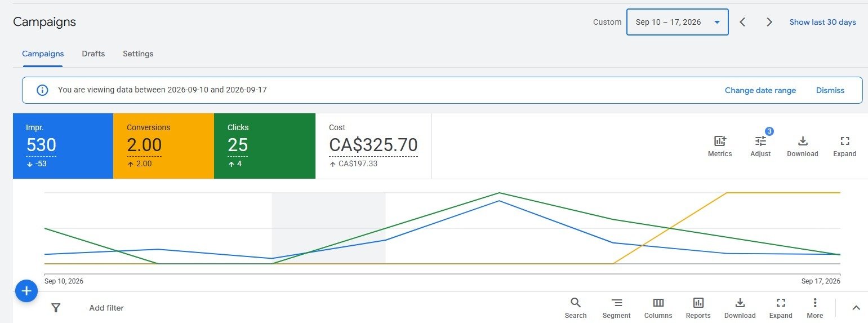Switch to the Campaigns tab
Viewport: 868px width, 323px height.
point(43,54)
